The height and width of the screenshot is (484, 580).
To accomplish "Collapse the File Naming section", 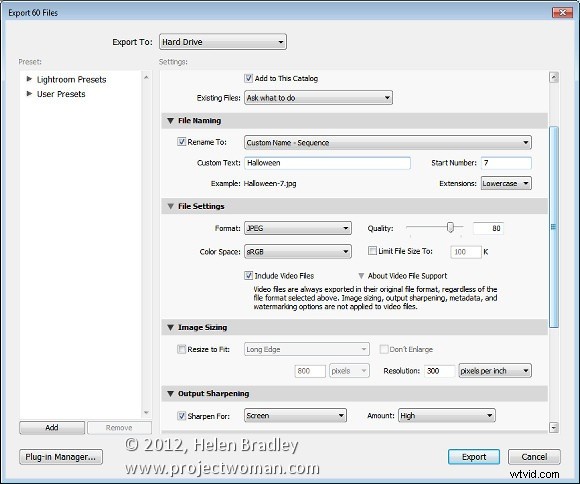I will [x=171, y=121].
